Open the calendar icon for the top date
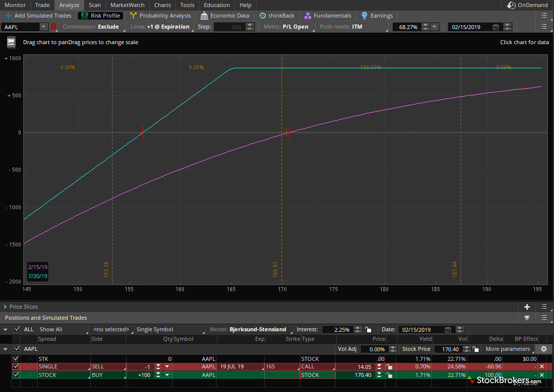The image size is (554, 392). click(x=496, y=27)
